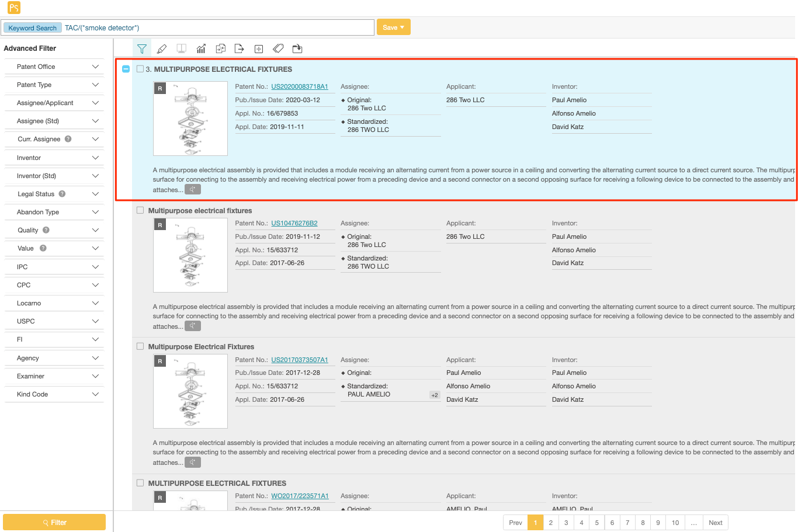
Task: Click the dual-screen compare view icon
Action: (x=182, y=48)
